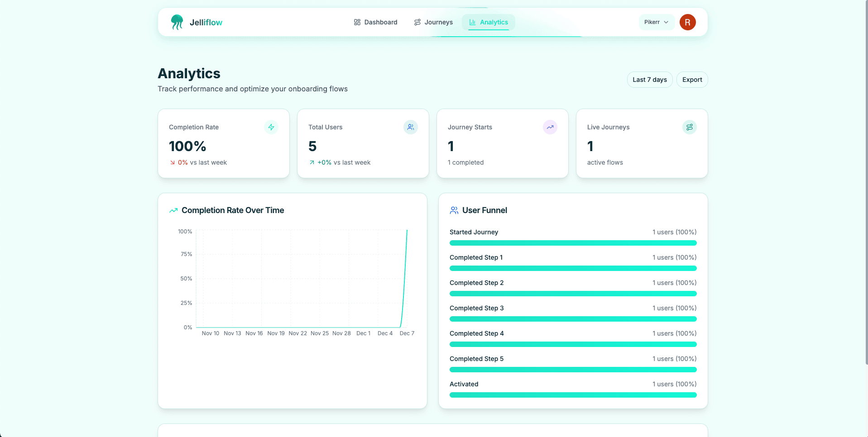The image size is (868, 437).
Task: Click the Export button
Action: click(x=691, y=79)
